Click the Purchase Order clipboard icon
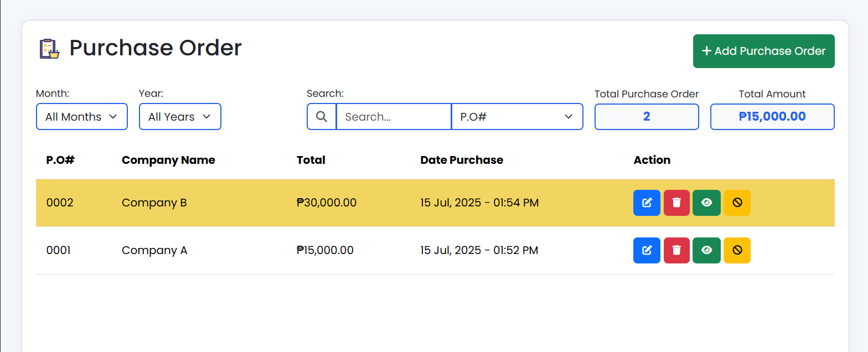Screen dimensions: 868x352 [x=49, y=49]
